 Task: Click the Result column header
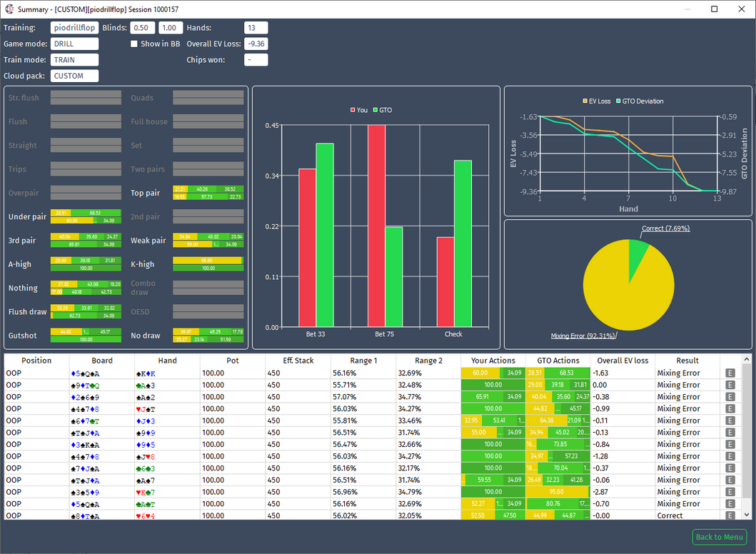[687, 361]
